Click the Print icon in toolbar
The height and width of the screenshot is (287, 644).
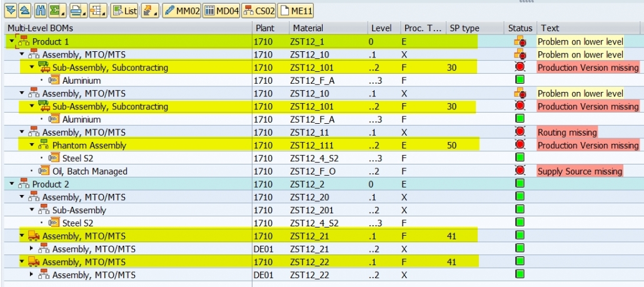(75, 11)
